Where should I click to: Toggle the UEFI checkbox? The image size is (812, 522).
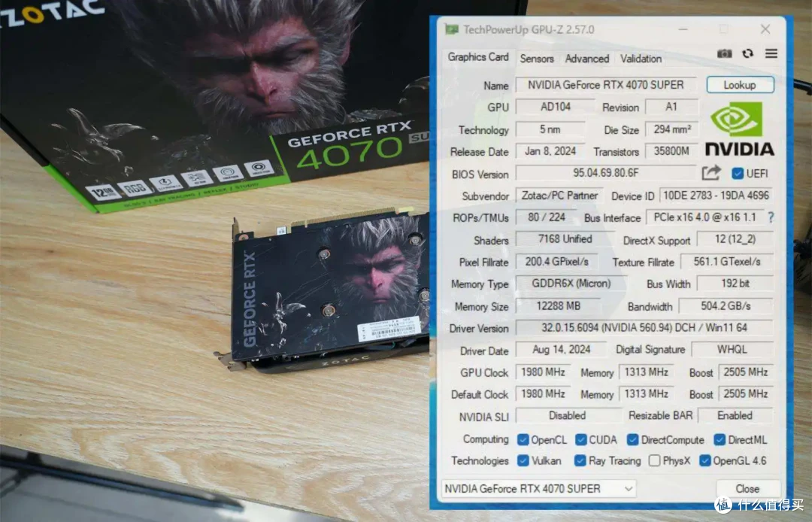[x=738, y=174]
